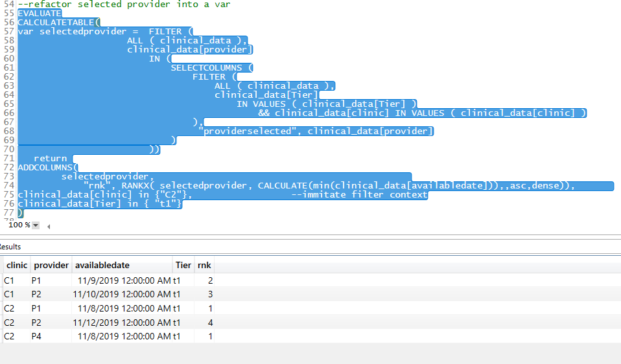The image size is (621, 364).
Task: Click the horizontal scroll left arrow
Action: click(x=49, y=226)
